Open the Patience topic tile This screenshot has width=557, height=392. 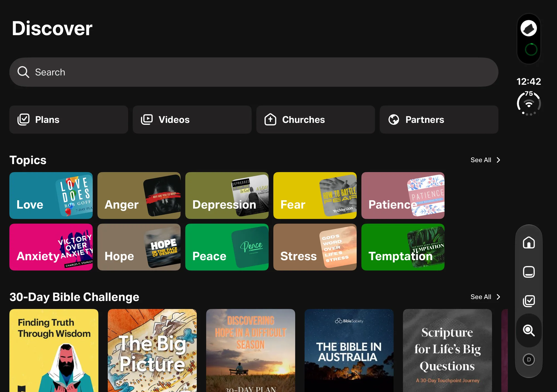coord(403,196)
